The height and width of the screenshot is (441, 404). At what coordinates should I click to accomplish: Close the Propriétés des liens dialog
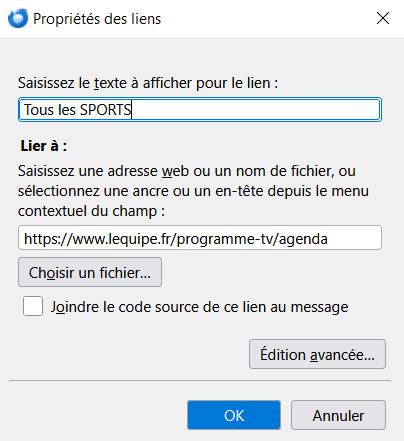[x=383, y=18]
